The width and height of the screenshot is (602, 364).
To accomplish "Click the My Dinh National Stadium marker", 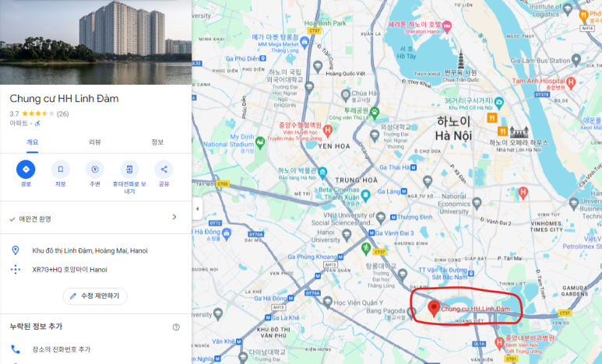I will 260,142.
